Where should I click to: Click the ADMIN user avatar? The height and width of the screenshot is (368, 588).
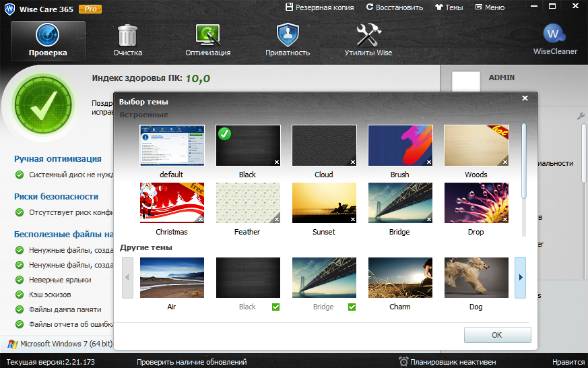tap(465, 81)
